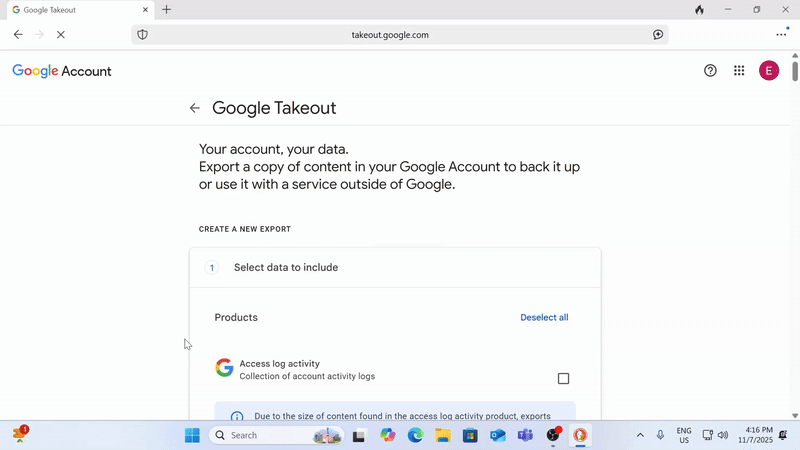Open the network tray icon

[x=708, y=435]
